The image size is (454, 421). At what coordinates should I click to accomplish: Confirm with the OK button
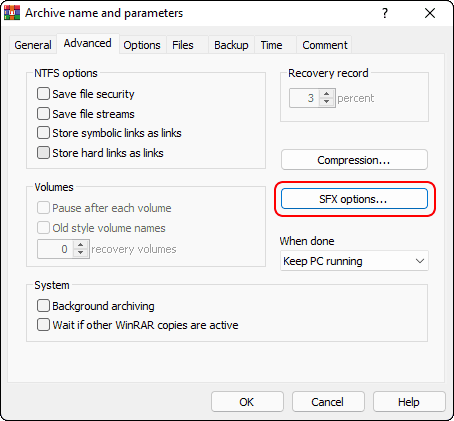[x=247, y=402]
